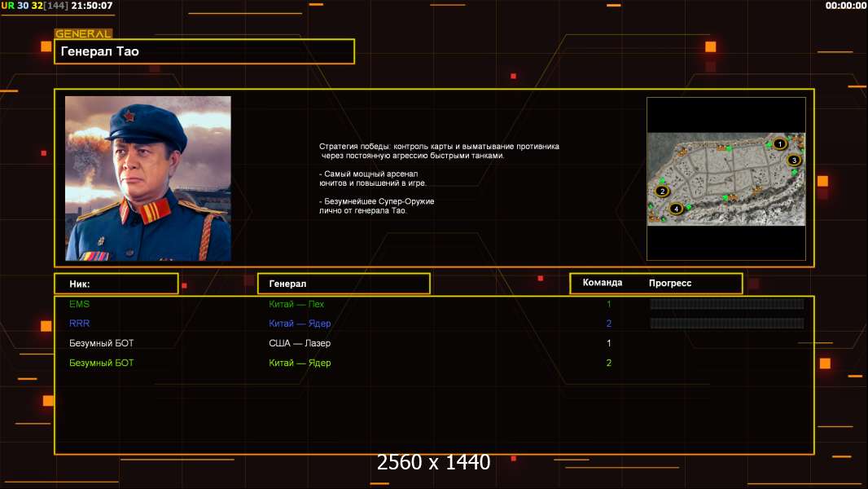The height and width of the screenshot is (489, 868).
Task: Select player EMS in the list
Action: coord(79,304)
